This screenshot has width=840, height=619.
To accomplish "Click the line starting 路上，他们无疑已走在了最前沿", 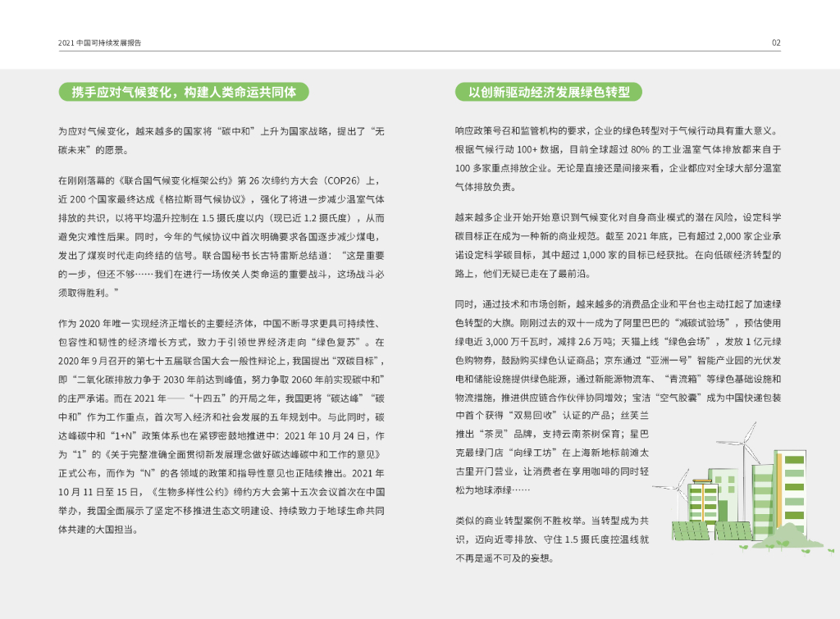I will tap(524, 274).
